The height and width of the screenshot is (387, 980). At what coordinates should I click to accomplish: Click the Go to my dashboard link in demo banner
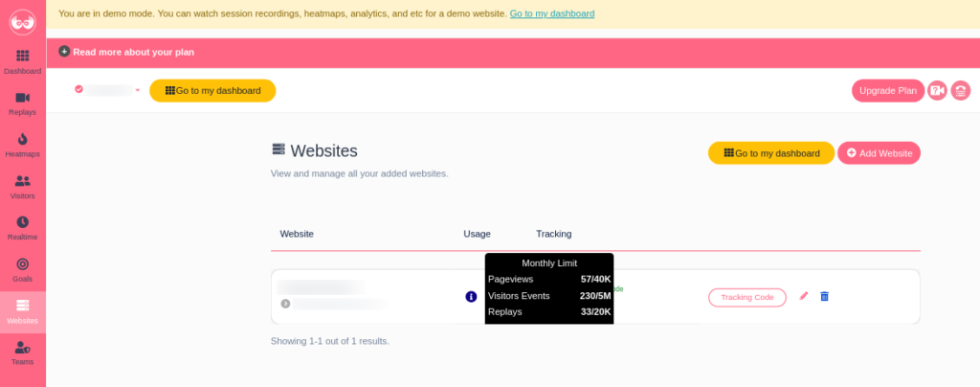(x=552, y=13)
